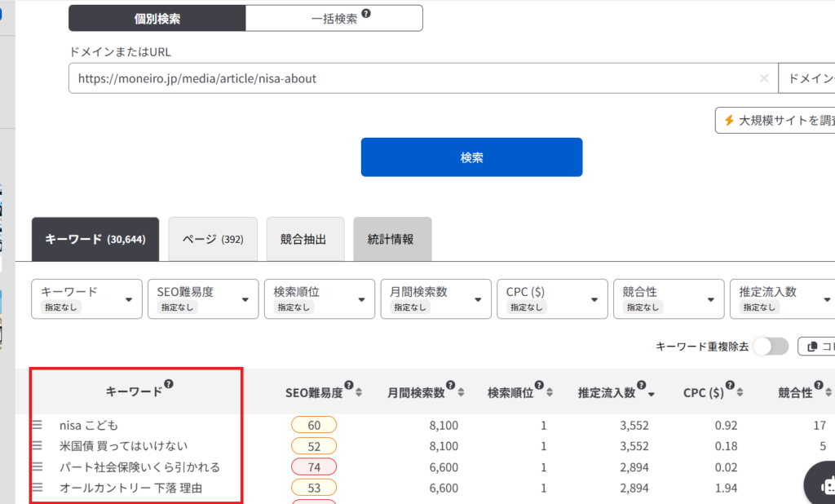835x504 pixels.
Task: Open キーワード filter dropdown
Action: point(86,298)
